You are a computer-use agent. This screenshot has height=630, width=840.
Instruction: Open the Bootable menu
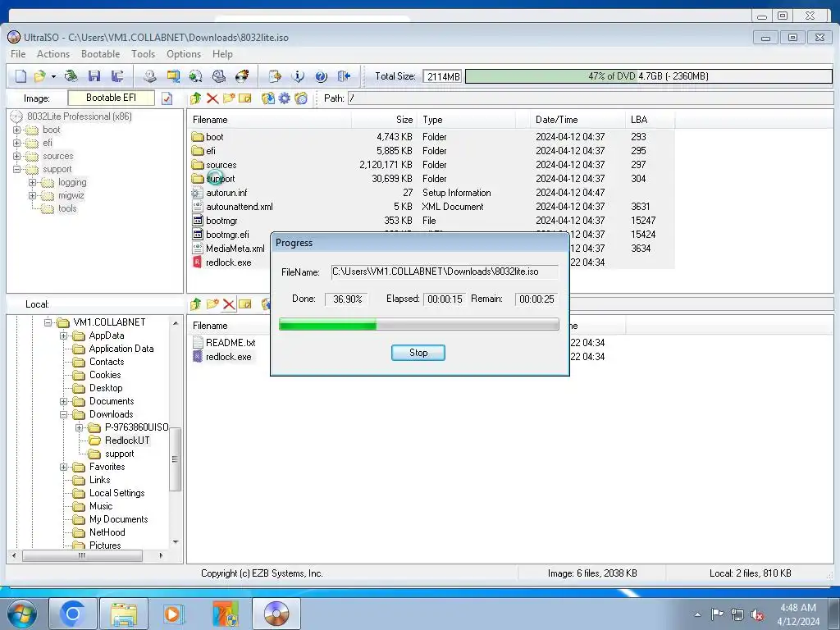click(x=100, y=54)
